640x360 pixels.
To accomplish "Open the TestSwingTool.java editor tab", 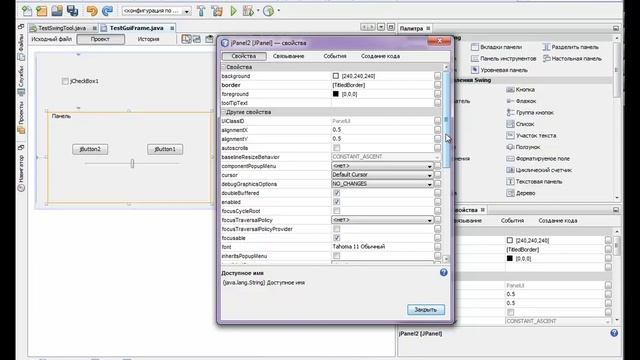I will [x=62, y=28].
